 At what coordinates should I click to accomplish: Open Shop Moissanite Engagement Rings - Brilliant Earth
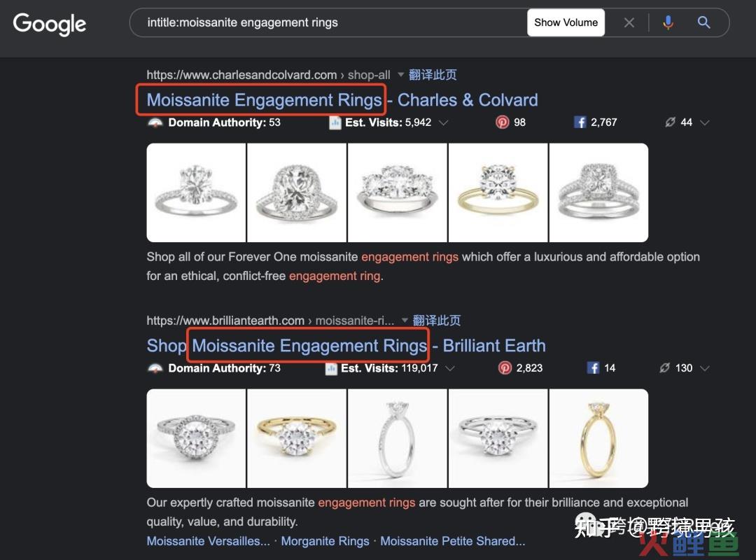tap(346, 346)
